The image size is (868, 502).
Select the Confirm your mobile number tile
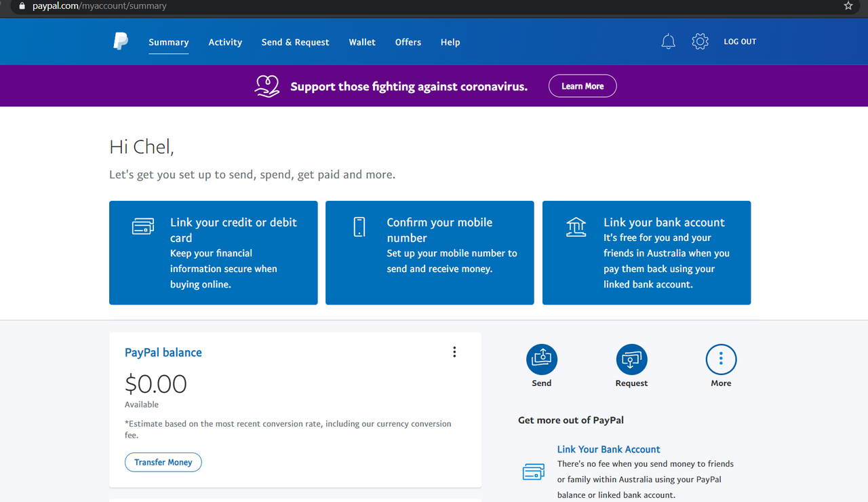tap(429, 252)
